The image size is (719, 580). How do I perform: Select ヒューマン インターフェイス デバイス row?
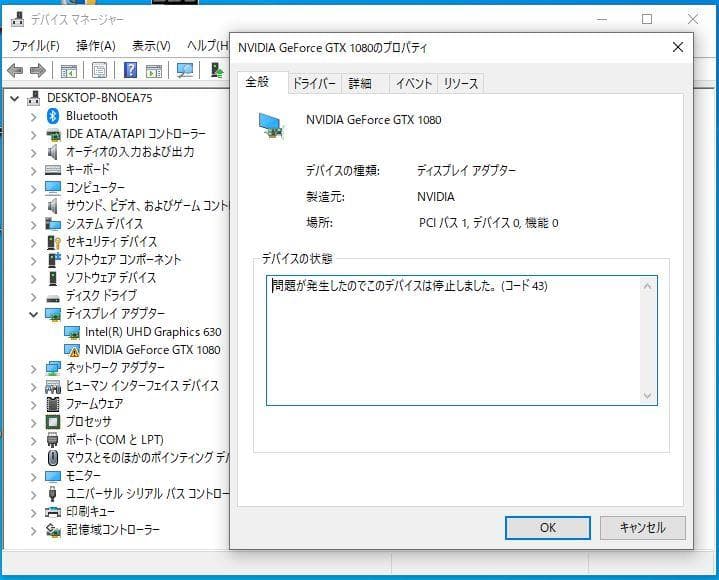click(142, 386)
